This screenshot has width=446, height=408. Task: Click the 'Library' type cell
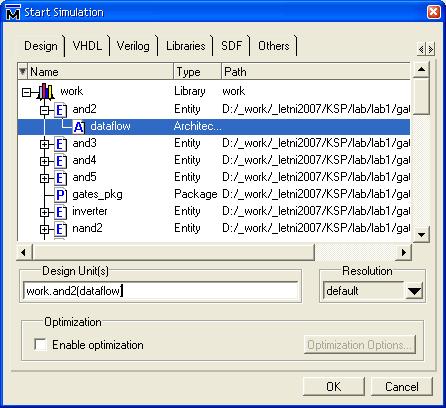[x=190, y=91]
